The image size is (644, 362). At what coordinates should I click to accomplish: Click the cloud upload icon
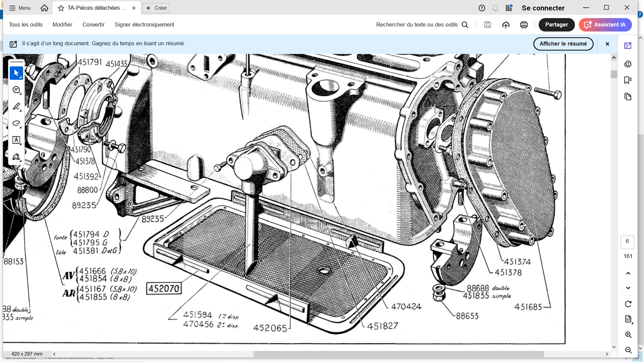click(505, 25)
